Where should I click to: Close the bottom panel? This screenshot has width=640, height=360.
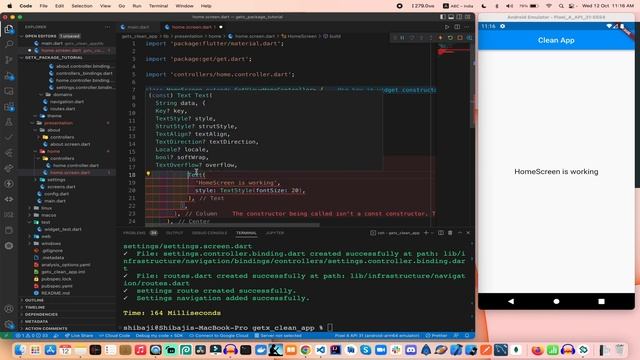(468, 233)
